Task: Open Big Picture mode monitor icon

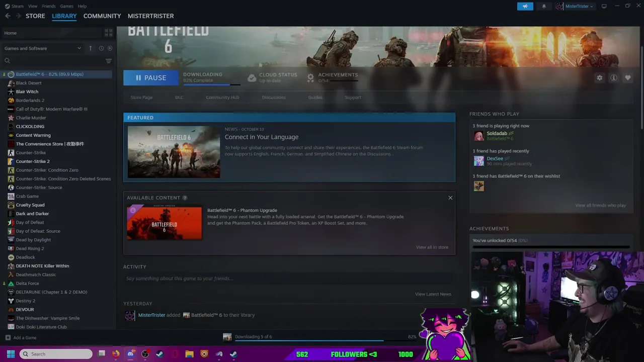Action: pos(604,6)
